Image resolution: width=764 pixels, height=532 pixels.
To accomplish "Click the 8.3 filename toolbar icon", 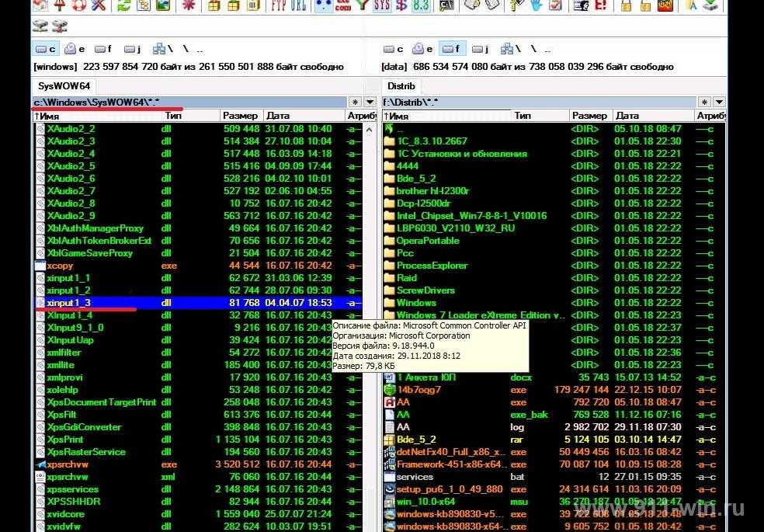I will pyautogui.click(x=420, y=5).
